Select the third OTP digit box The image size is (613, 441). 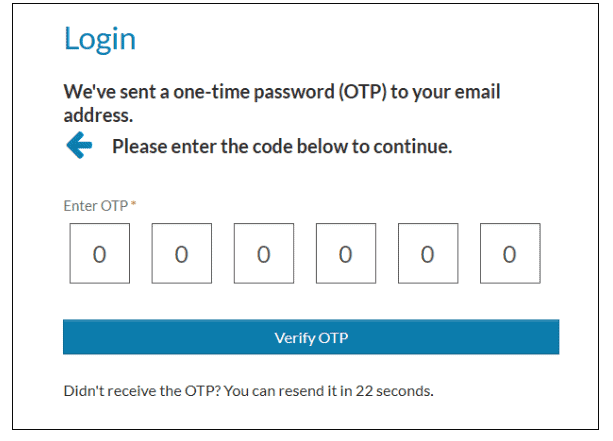tap(263, 254)
